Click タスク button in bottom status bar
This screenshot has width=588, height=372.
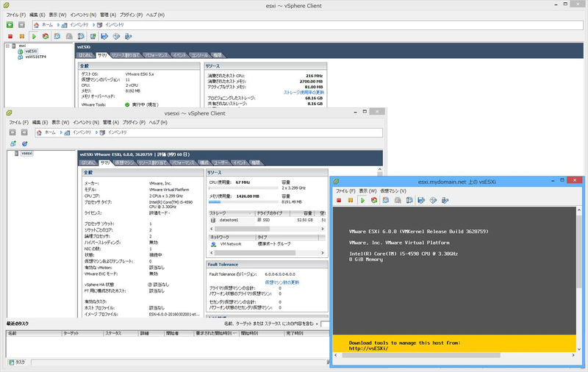pos(17,362)
